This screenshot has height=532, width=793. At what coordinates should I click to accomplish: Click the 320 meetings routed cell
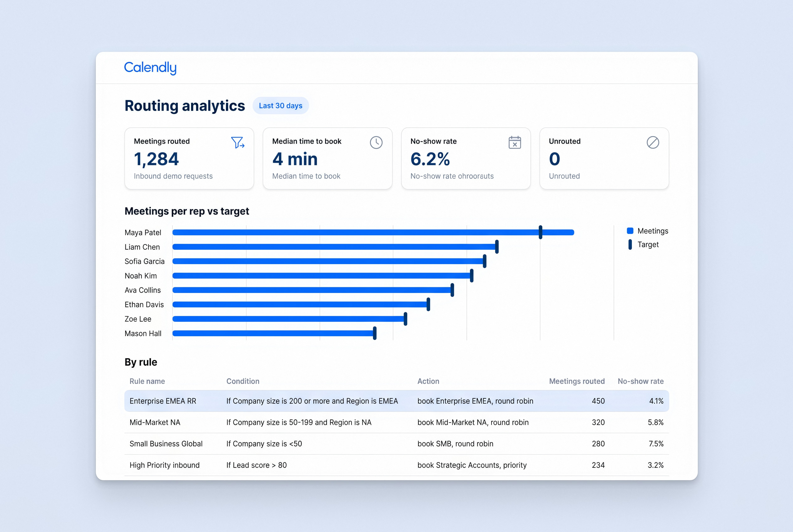(598, 423)
